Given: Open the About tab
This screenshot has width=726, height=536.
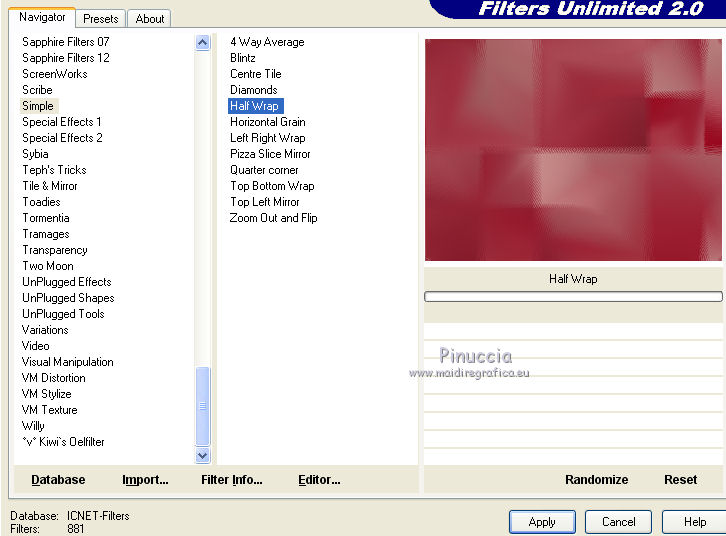Looking at the screenshot, I should click(x=150, y=19).
